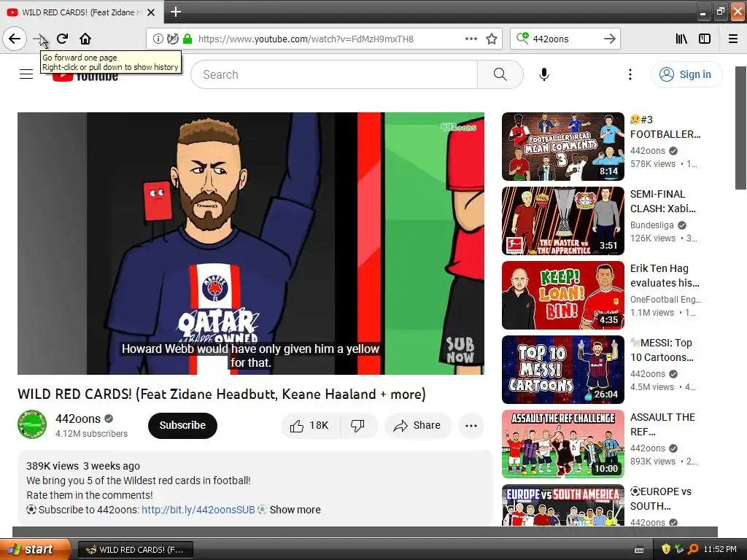Open the Windows start menu
The height and width of the screenshot is (560, 747).
[x=35, y=549]
